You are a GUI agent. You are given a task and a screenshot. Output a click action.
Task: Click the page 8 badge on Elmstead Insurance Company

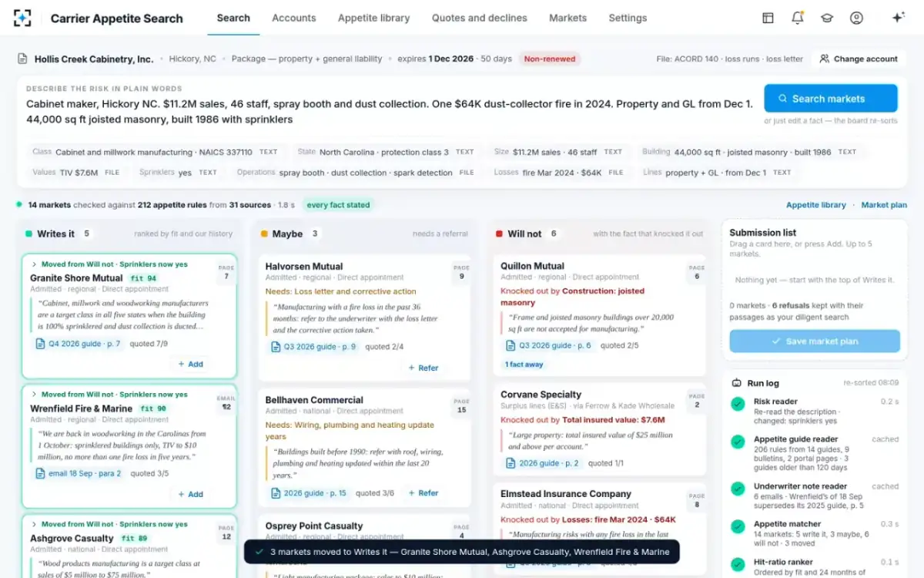[697, 501]
